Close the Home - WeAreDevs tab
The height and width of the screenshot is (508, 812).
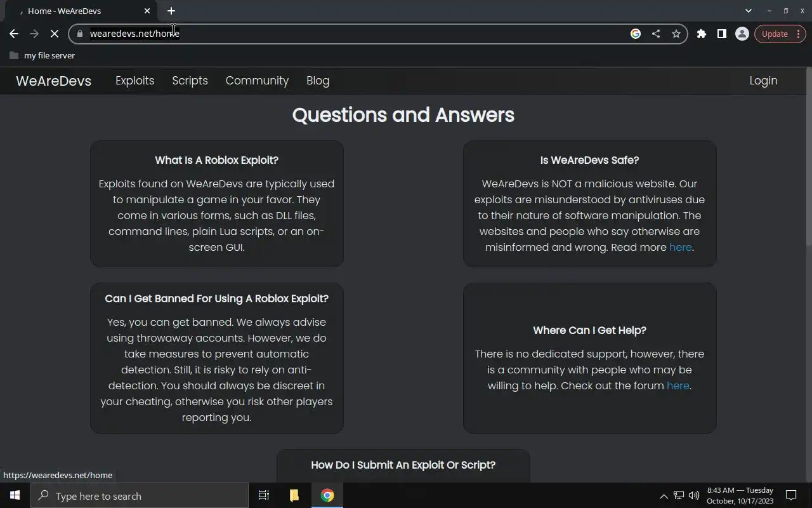click(x=147, y=11)
